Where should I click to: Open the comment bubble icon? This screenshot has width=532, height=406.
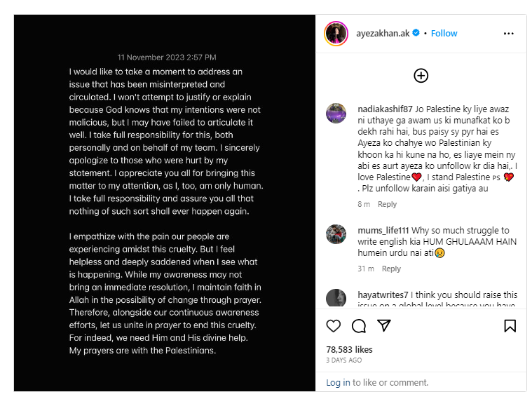point(359,326)
